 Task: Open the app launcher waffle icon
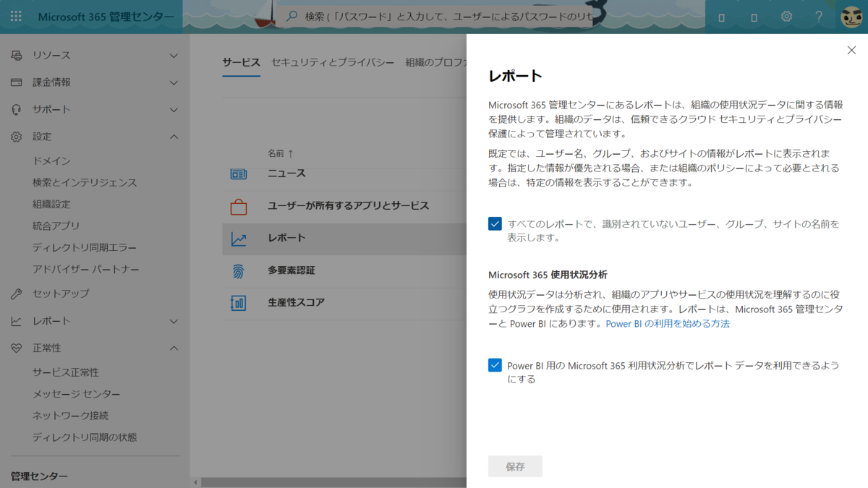(x=16, y=16)
